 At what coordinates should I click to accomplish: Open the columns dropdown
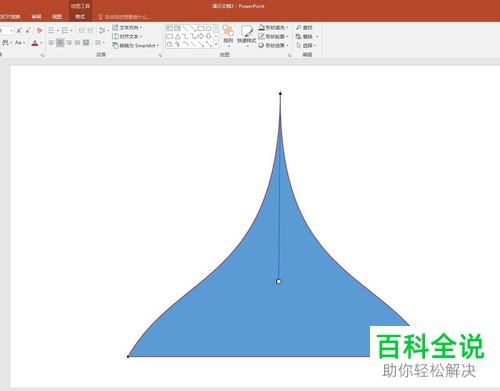pyautogui.click(x=100, y=43)
